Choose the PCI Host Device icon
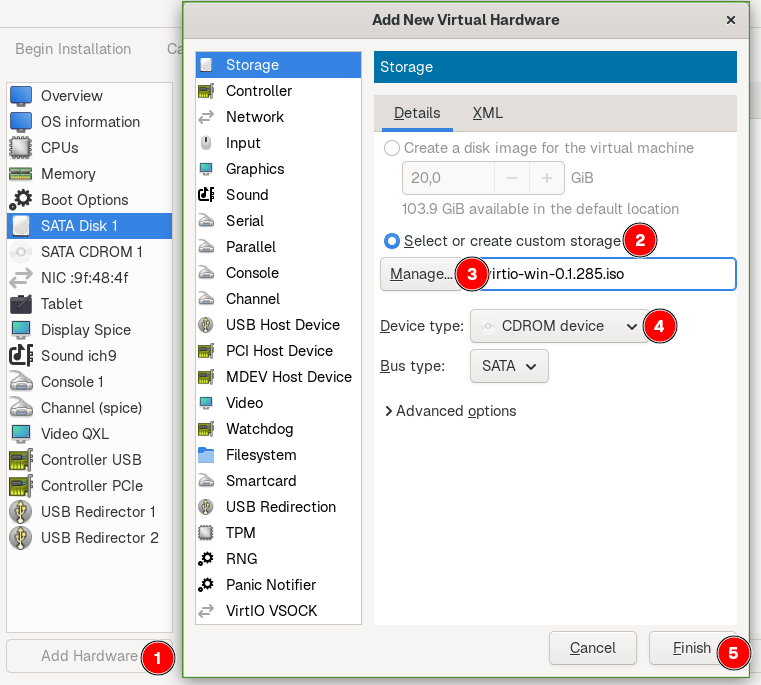This screenshot has height=685, width=761. [x=206, y=351]
